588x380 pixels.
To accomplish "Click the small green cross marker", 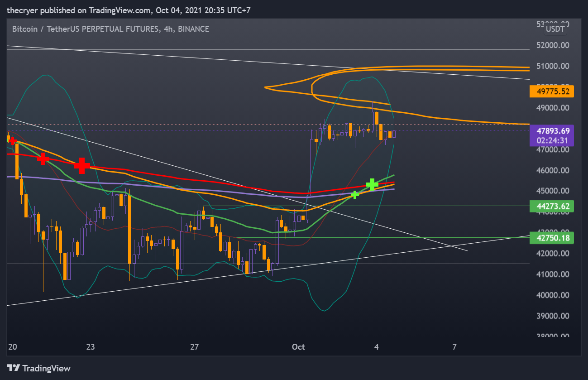I will pos(355,195).
